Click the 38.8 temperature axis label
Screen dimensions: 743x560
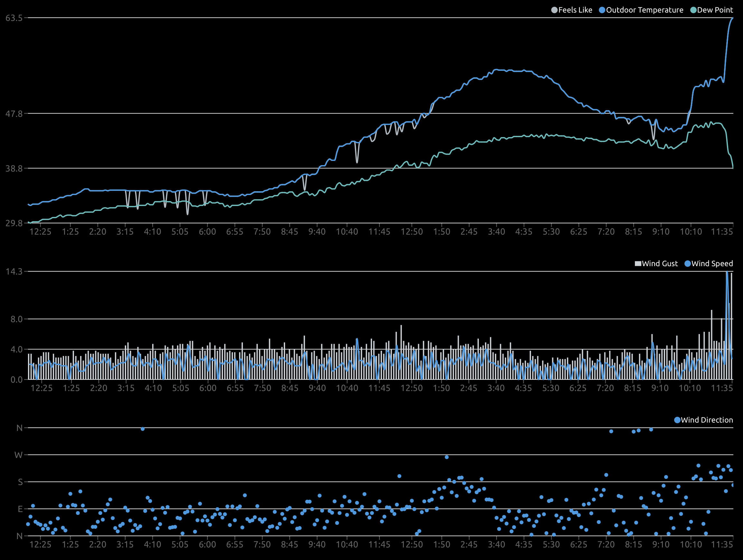click(14, 169)
